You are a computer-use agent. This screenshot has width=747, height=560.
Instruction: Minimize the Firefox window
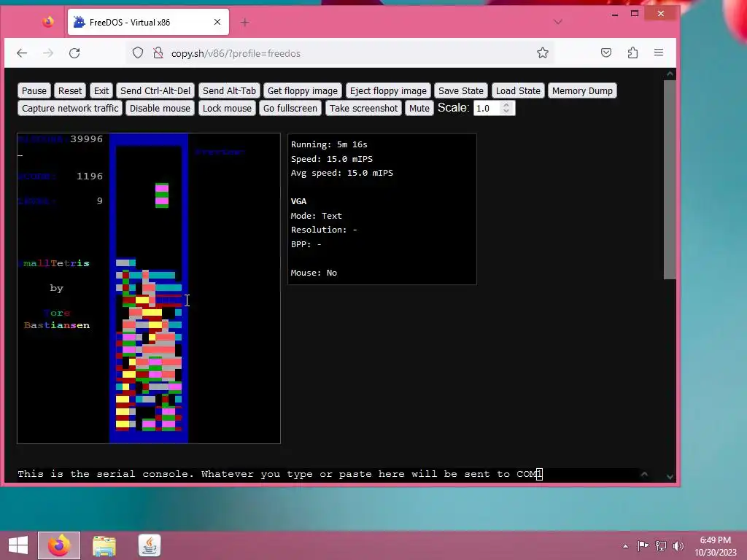click(614, 14)
